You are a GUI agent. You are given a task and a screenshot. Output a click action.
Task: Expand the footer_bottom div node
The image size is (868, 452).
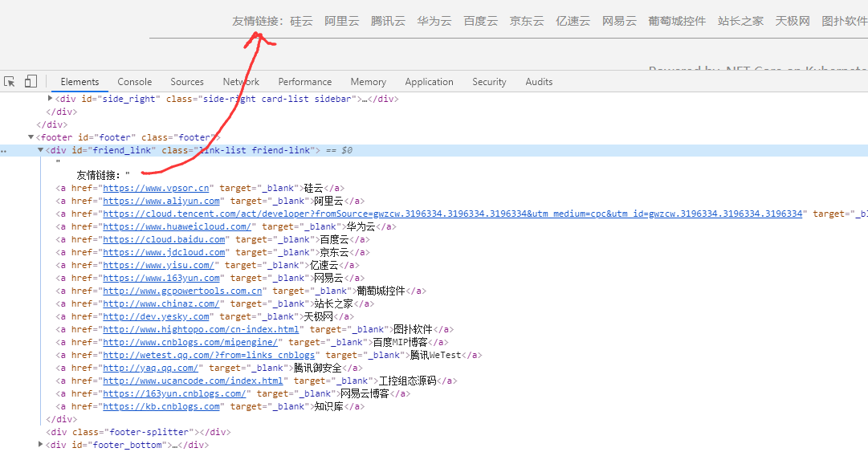(41, 444)
